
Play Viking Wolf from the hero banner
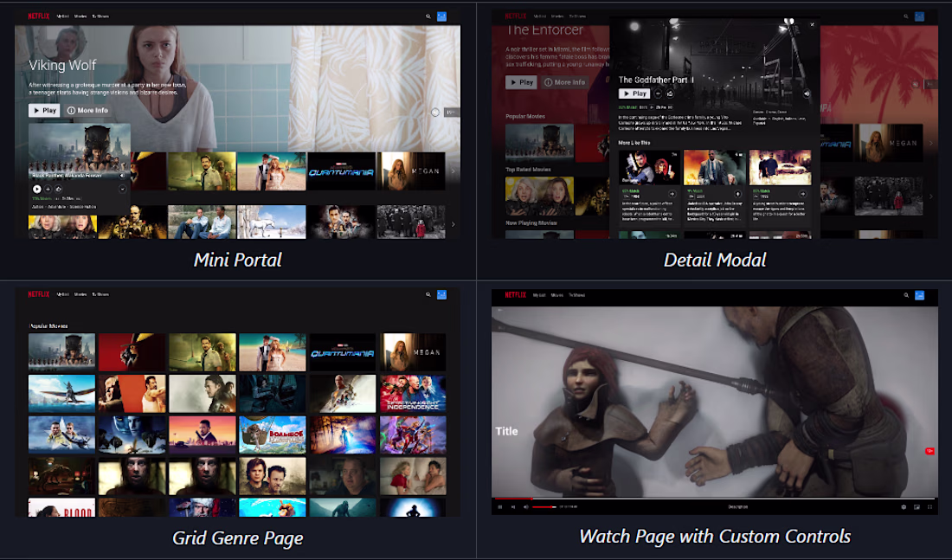(44, 111)
